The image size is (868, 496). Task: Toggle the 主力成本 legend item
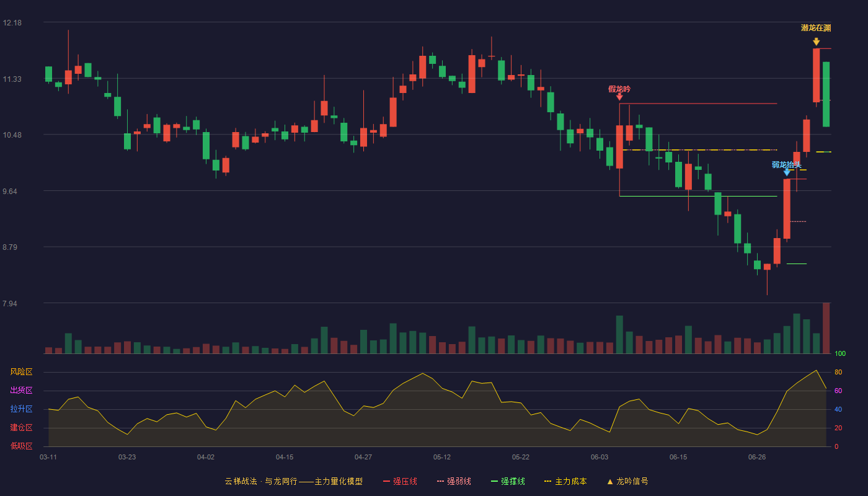pos(565,482)
